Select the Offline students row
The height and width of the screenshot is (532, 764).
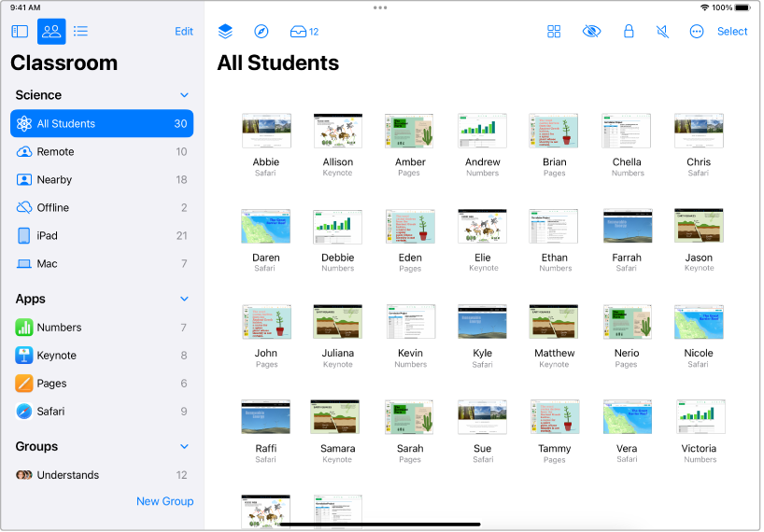point(102,208)
